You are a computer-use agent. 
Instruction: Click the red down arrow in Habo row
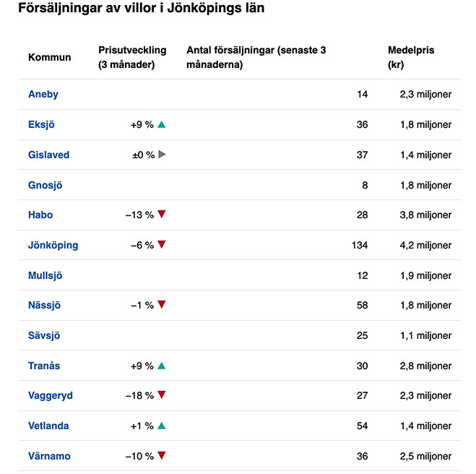(162, 215)
